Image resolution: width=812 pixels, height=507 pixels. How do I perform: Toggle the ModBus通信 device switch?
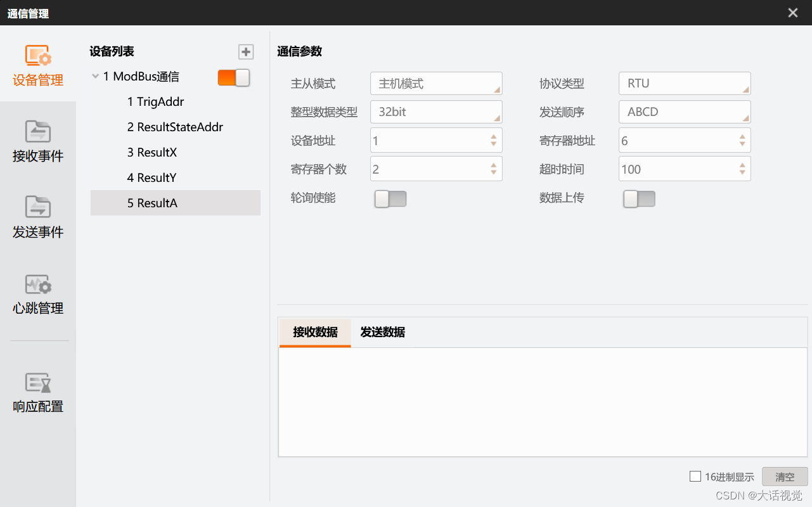[234, 77]
